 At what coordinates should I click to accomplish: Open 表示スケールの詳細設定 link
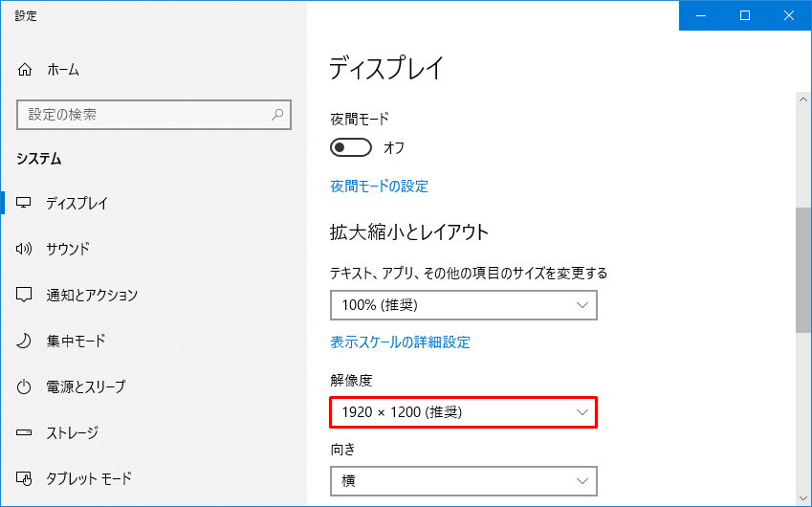point(400,342)
